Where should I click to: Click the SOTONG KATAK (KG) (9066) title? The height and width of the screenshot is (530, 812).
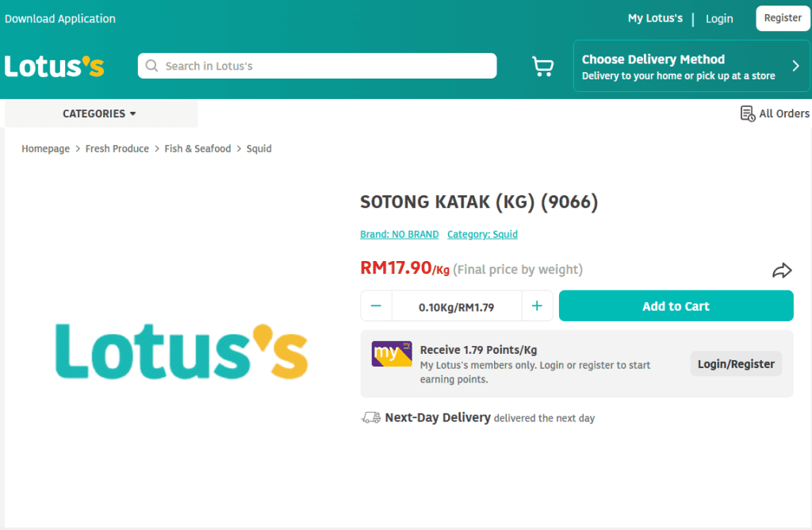(x=479, y=202)
